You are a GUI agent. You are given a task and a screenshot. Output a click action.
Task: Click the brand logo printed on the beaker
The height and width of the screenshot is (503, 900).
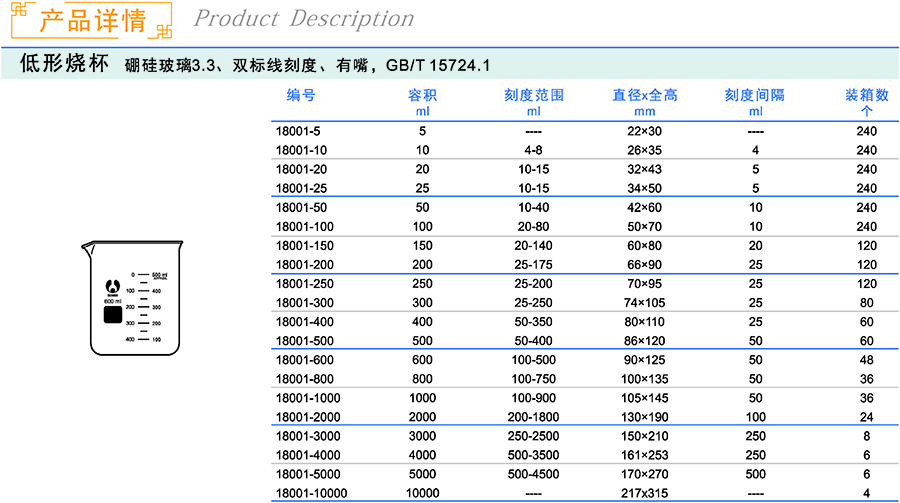pos(110,284)
